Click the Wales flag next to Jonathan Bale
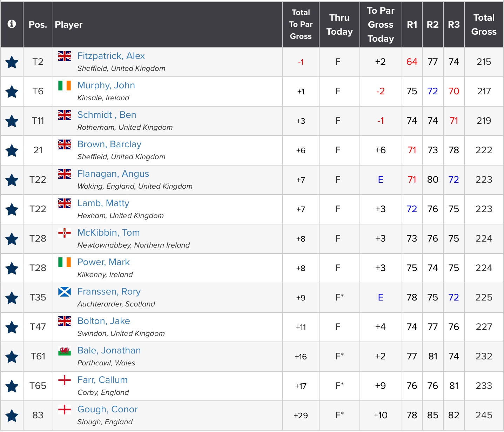504x432 pixels. (65, 351)
